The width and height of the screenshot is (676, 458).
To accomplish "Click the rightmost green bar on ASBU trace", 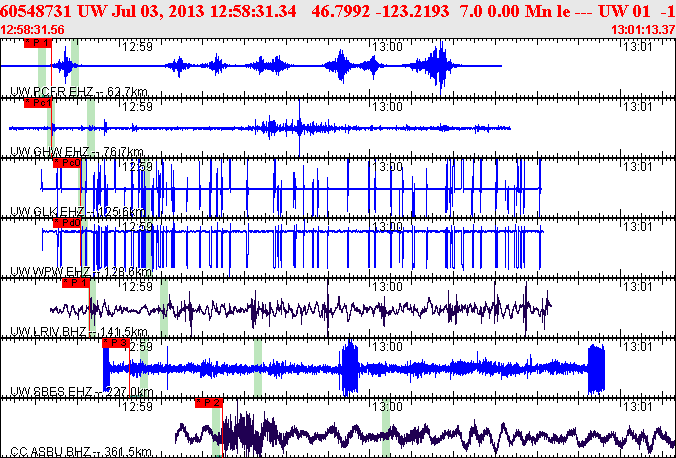I will click(385, 428).
